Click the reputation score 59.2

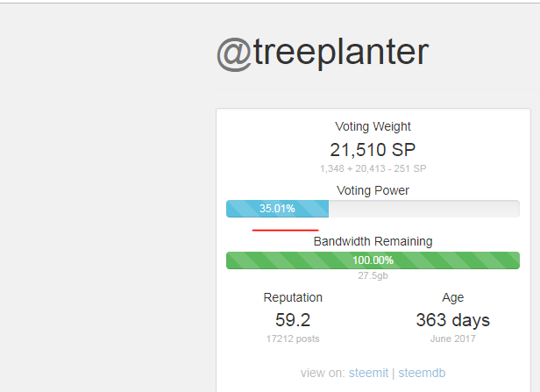(x=293, y=320)
